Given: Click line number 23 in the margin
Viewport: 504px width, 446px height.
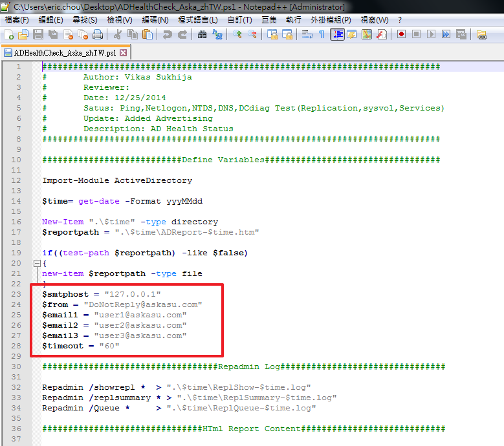Looking at the screenshot, I should coord(16,295).
